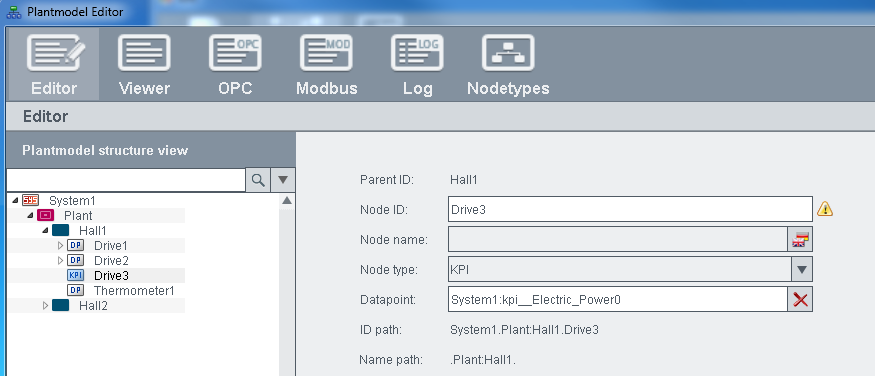The height and width of the screenshot is (376, 875).
Task: Collapse the Hall1 tree node
Action: pyautogui.click(x=45, y=230)
